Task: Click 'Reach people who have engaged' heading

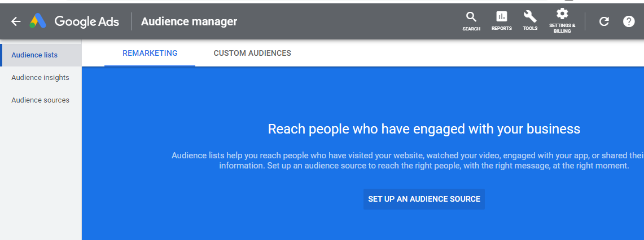Action: (x=424, y=129)
